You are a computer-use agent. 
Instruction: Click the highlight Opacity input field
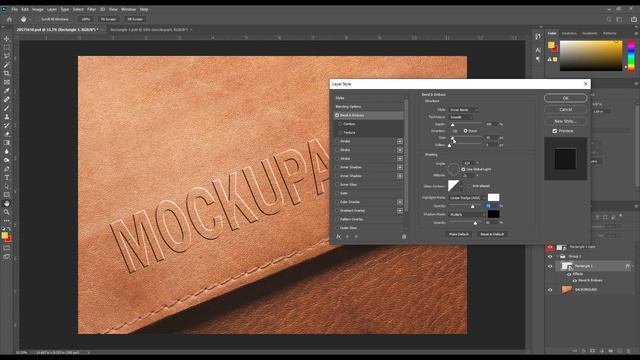tap(490, 206)
